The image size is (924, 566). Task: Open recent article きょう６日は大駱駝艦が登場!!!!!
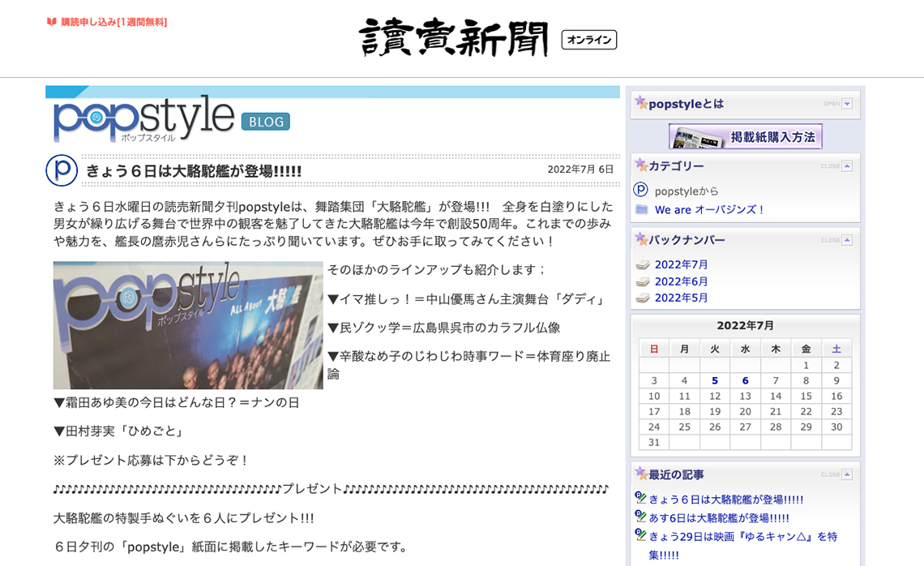coord(726,500)
